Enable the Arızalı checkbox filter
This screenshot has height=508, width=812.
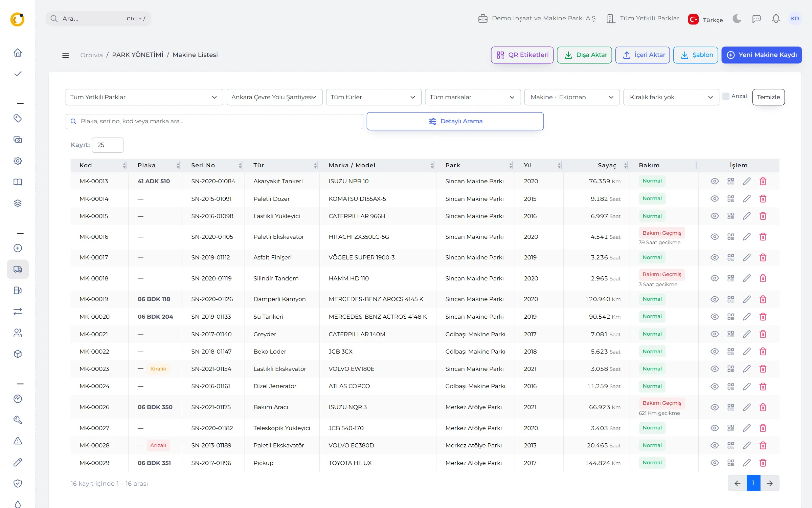[x=726, y=96]
